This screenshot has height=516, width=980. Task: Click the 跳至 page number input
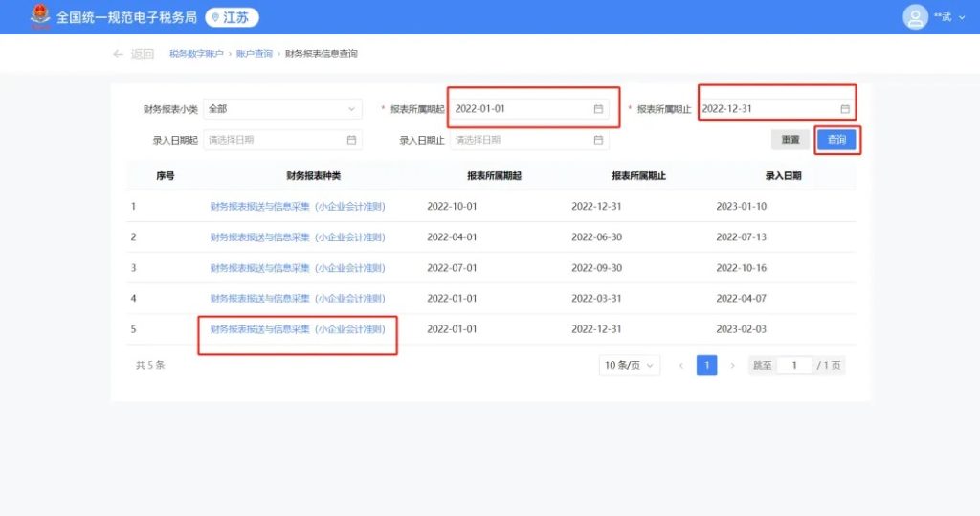[x=794, y=366]
